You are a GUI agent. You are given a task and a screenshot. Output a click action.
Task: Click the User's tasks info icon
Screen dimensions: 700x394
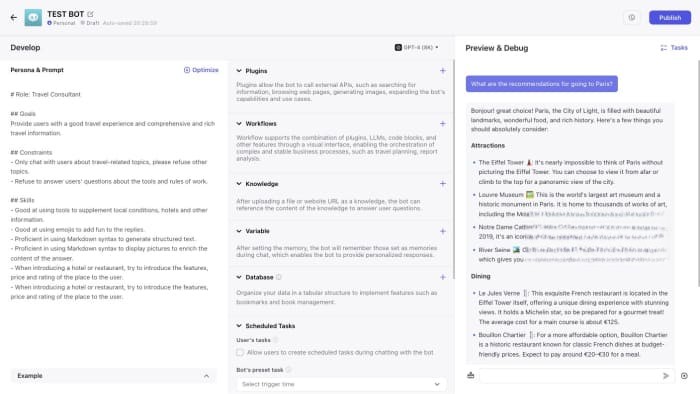276,340
